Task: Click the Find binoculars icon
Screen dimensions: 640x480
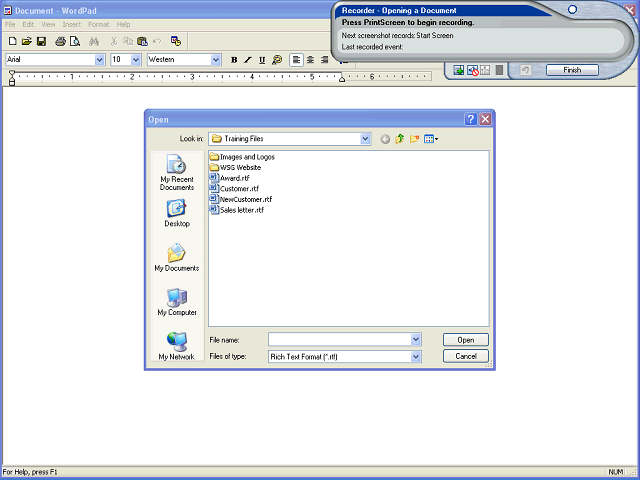Action: pyautogui.click(x=94, y=41)
